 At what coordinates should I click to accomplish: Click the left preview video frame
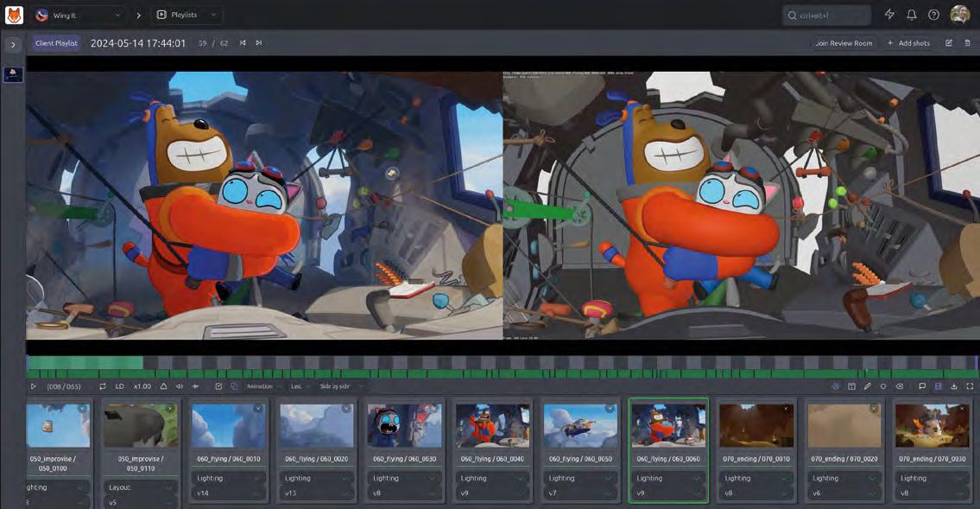(x=264, y=205)
